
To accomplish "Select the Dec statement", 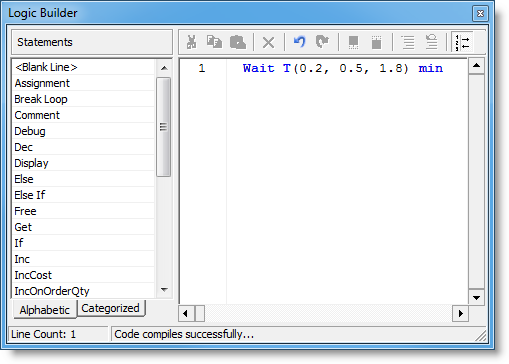I will coord(84,147).
